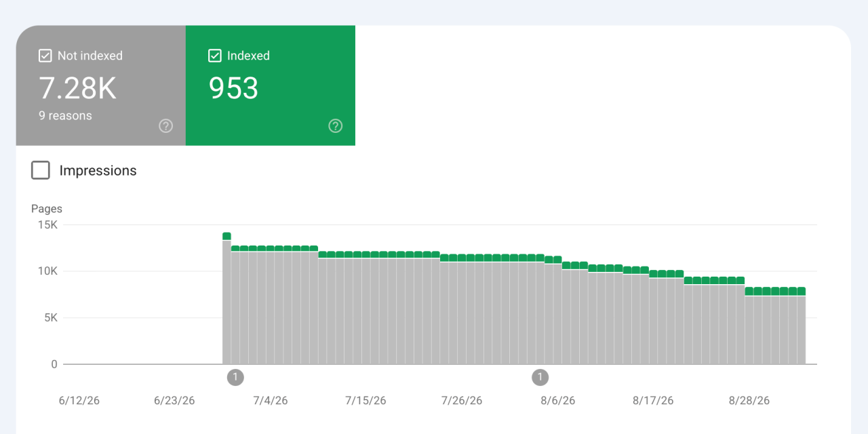Click the 15K axis label
This screenshot has height=434, width=868.
pos(47,224)
